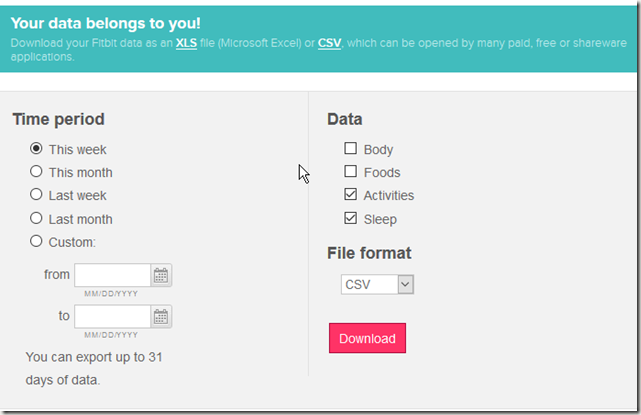641x415 pixels.
Task: Click the Activities label text
Action: point(389,196)
